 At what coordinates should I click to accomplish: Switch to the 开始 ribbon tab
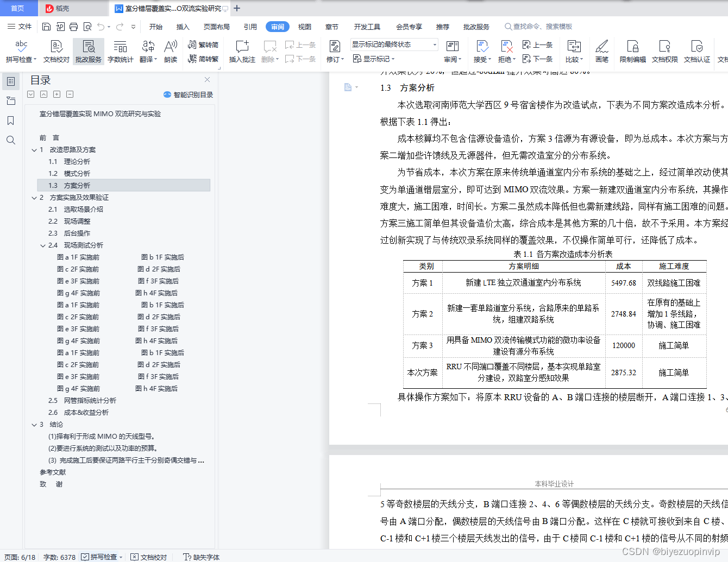pyautogui.click(x=156, y=27)
